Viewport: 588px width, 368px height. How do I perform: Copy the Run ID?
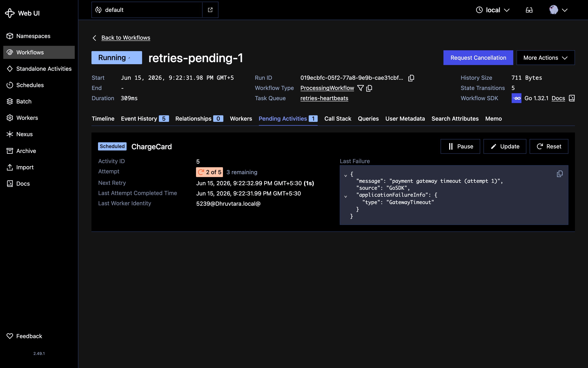[x=411, y=78]
